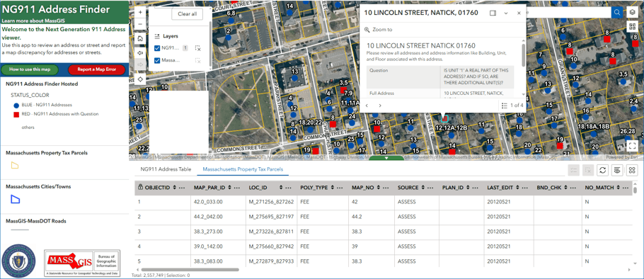Zoom in on the map with the plus button
The height and width of the screenshot is (279, 644).
click(140, 12)
